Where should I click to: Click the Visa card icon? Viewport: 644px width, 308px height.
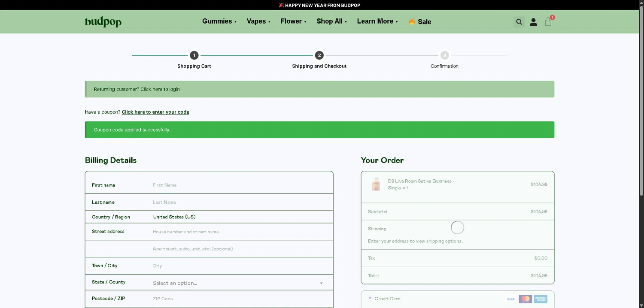pos(510,299)
